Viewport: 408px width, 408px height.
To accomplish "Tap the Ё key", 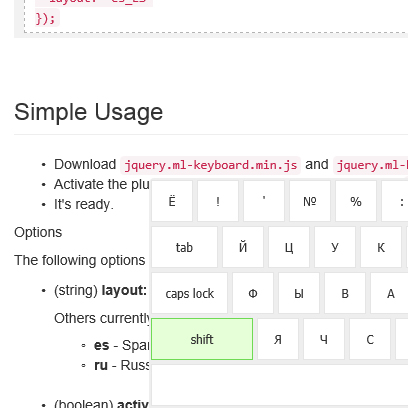I will [x=172, y=201].
